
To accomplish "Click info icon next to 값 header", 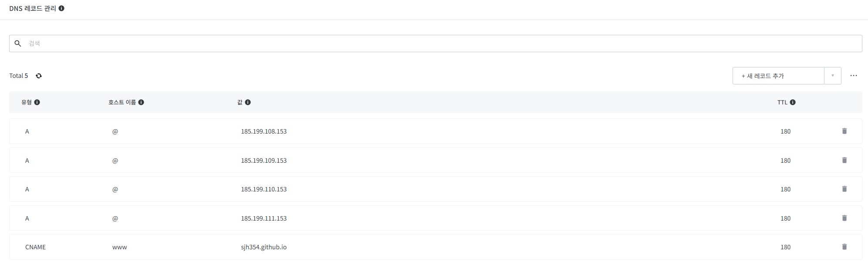I will click(248, 102).
